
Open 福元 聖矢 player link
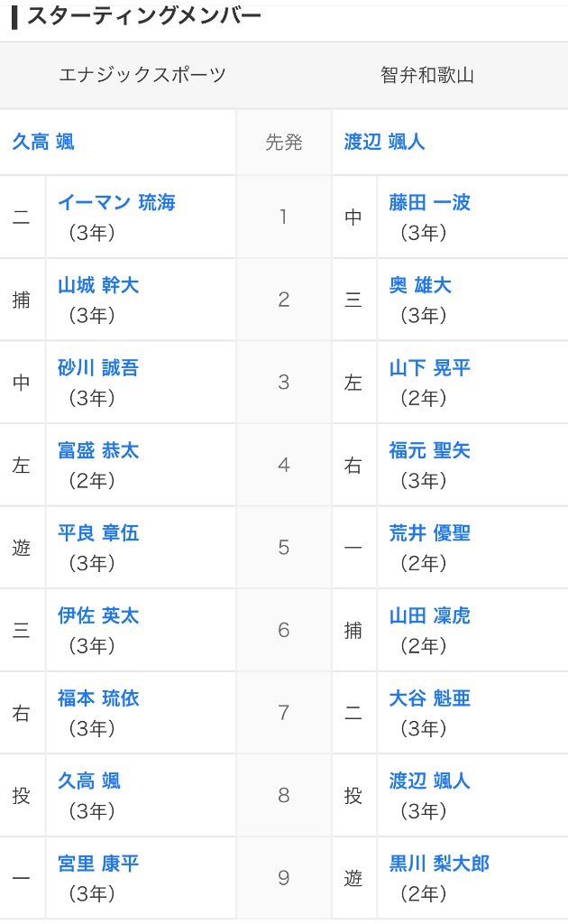click(430, 451)
